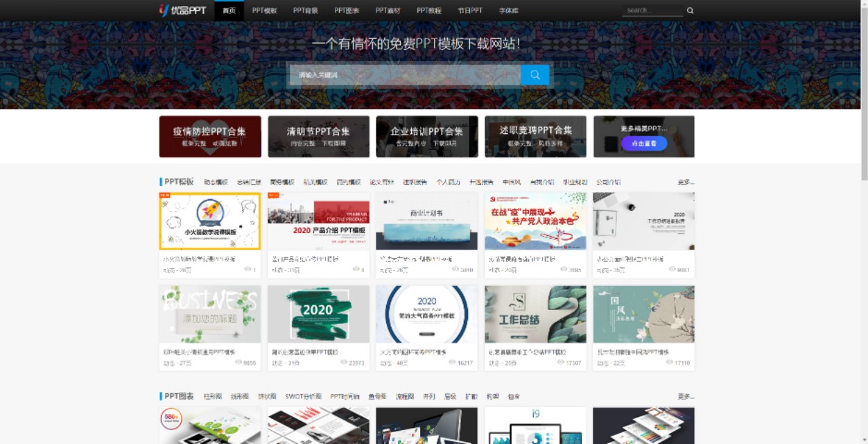The width and height of the screenshot is (868, 444).
Task: Expand 更多... in the PPT图表 section
Action: tap(686, 395)
